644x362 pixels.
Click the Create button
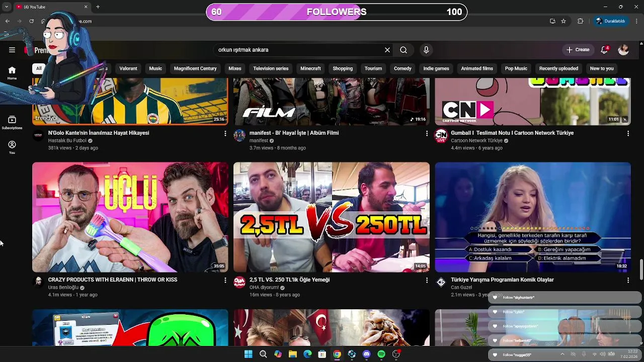pos(577,50)
